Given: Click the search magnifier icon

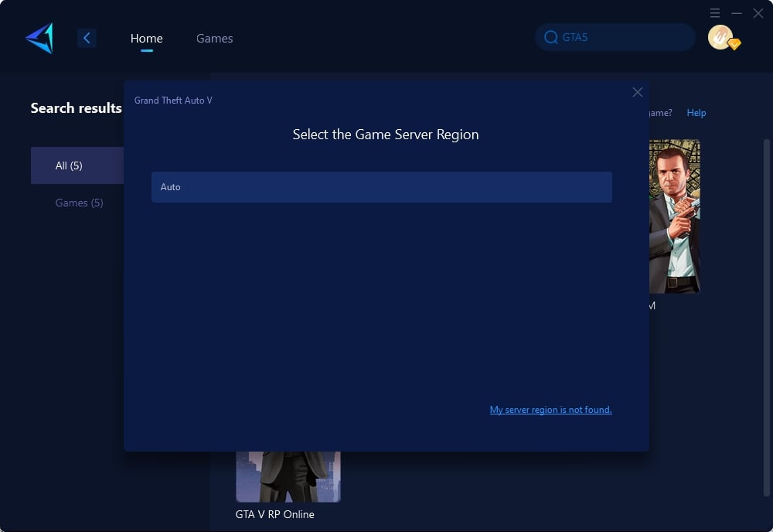Looking at the screenshot, I should tap(550, 37).
